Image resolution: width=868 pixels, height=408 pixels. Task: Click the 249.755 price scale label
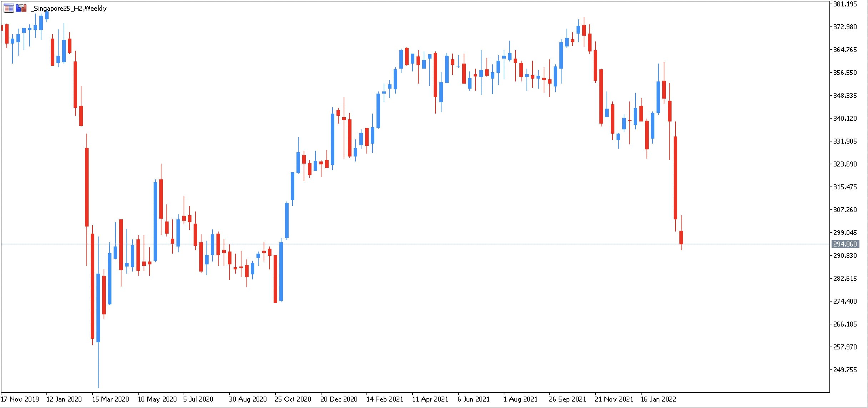[845, 370]
